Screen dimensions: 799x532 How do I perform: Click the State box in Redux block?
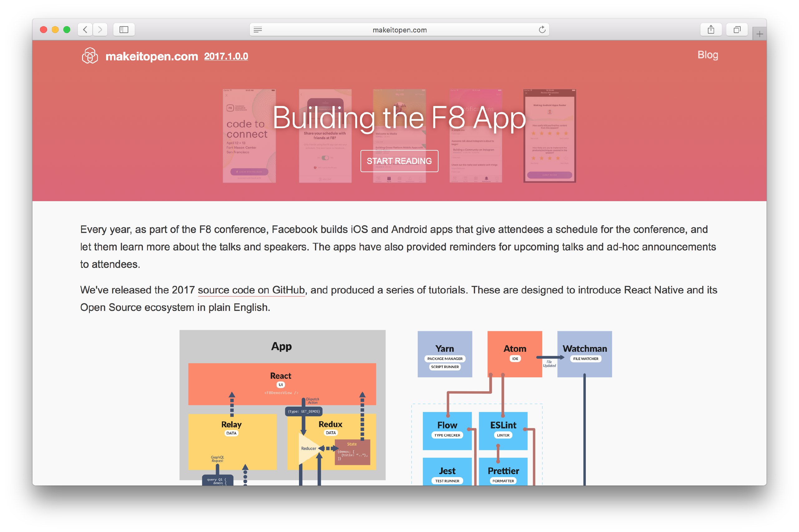[x=352, y=452]
